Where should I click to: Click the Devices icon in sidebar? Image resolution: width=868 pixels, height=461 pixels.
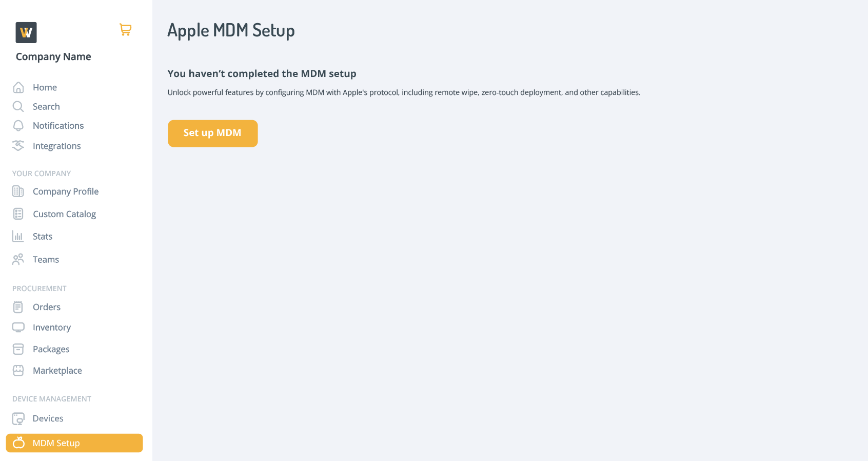click(x=18, y=419)
